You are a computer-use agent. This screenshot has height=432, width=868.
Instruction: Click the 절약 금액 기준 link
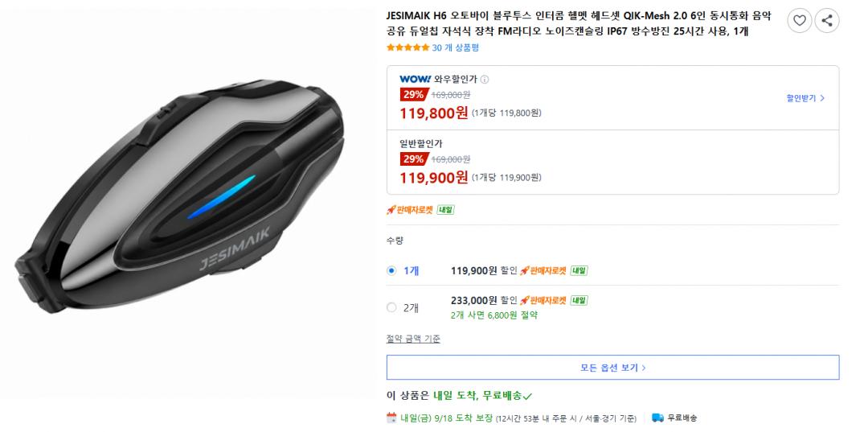(413, 339)
